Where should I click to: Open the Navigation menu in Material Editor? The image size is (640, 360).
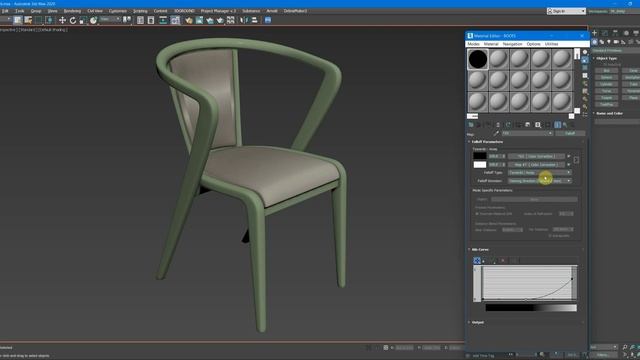tap(512, 44)
